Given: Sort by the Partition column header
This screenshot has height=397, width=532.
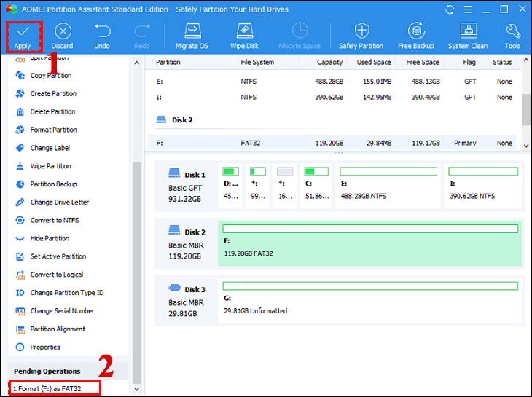Looking at the screenshot, I should click(x=168, y=63).
